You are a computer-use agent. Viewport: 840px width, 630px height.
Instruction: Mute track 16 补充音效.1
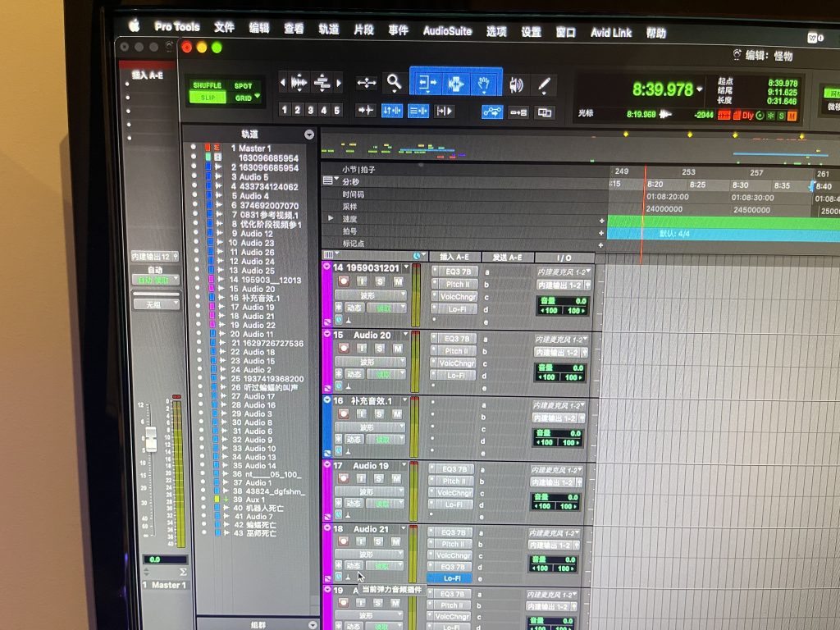397,414
